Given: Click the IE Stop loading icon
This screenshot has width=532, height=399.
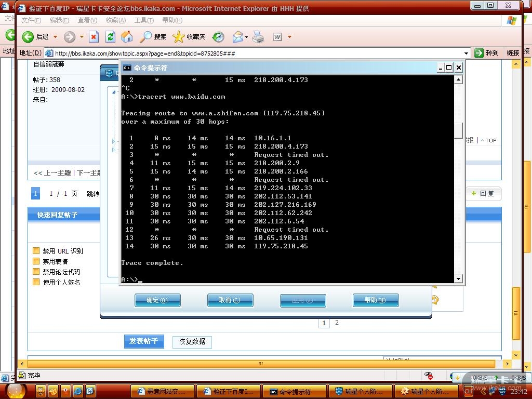Looking at the screenshot, I should 94,36.
